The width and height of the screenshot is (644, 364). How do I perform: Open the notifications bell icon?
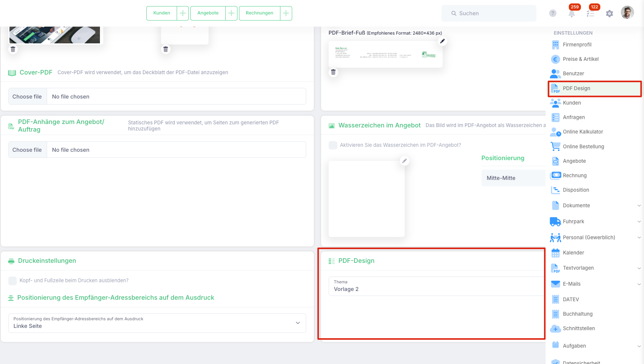coord(571,13)
